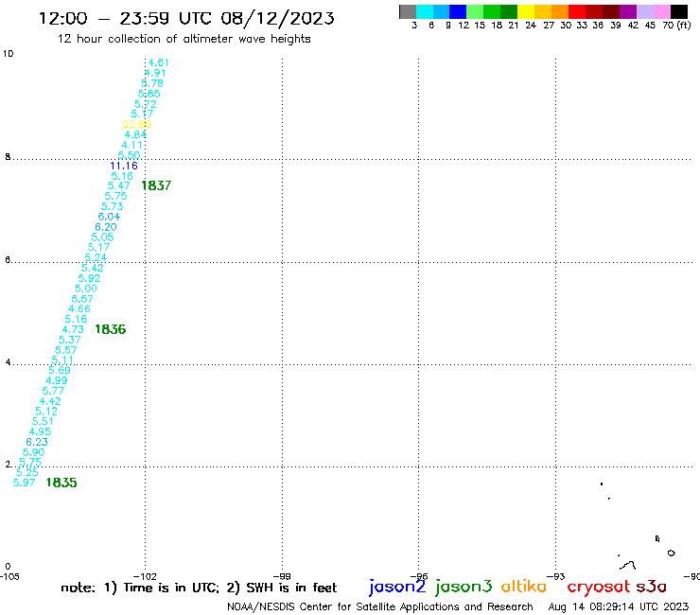Click the 5.50 value on the 8 degree line
The image size is (700, 615).
coord(129,155)
